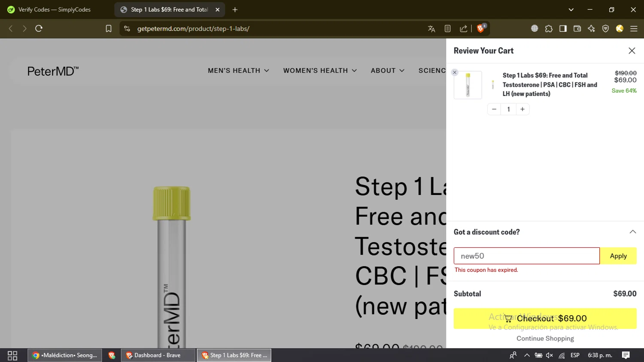This screenshot has height=362, width=644.
Task: Click the PeterMD logo
Action: click(x=53, y=71)
